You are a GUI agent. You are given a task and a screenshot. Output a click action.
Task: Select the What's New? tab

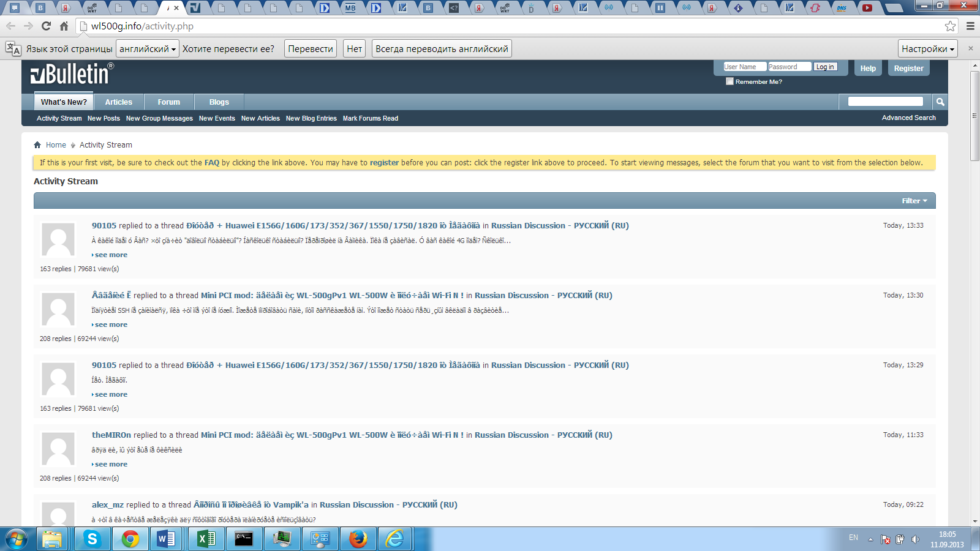(64, 102)
